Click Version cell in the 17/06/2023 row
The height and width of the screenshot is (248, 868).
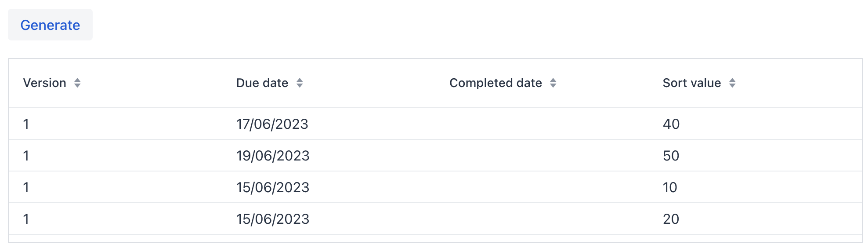pyautogui.click(x=26, y=124)
